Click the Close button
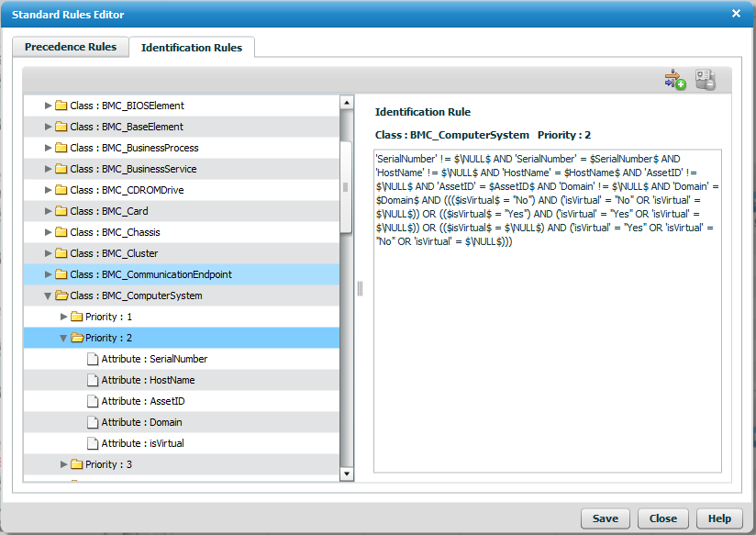 pos(663,518)
